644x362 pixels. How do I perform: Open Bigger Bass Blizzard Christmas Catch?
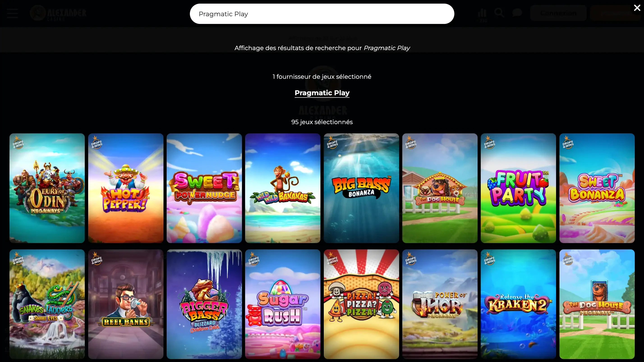tap(204, 304)
